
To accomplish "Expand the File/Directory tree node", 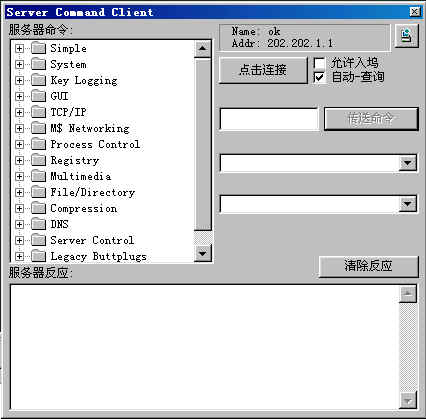I will pyautogui.click(x=19, y=193).
